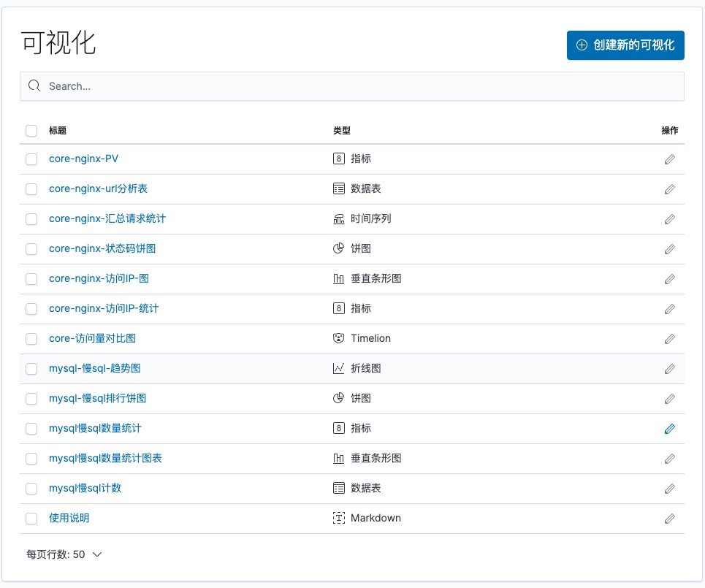Open editor pencil for core-nginx-状态码饼图
Viewport: 705px width, 588px height.
coord(669,249)
